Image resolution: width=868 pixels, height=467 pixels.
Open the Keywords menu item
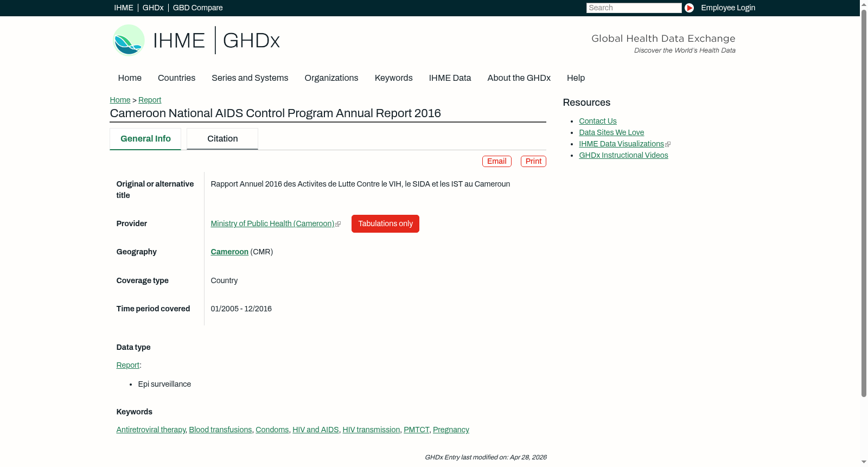pyautogui.click(x=394, y=78)
